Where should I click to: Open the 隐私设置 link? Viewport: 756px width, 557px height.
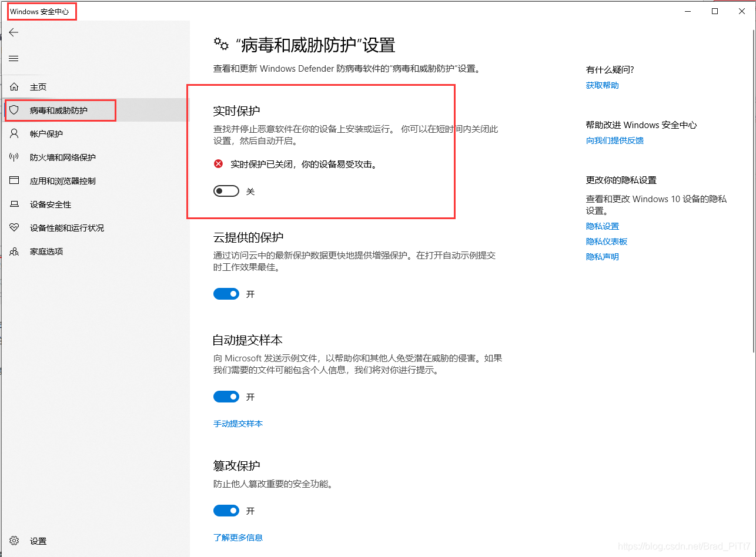click(x=602, y=226)
